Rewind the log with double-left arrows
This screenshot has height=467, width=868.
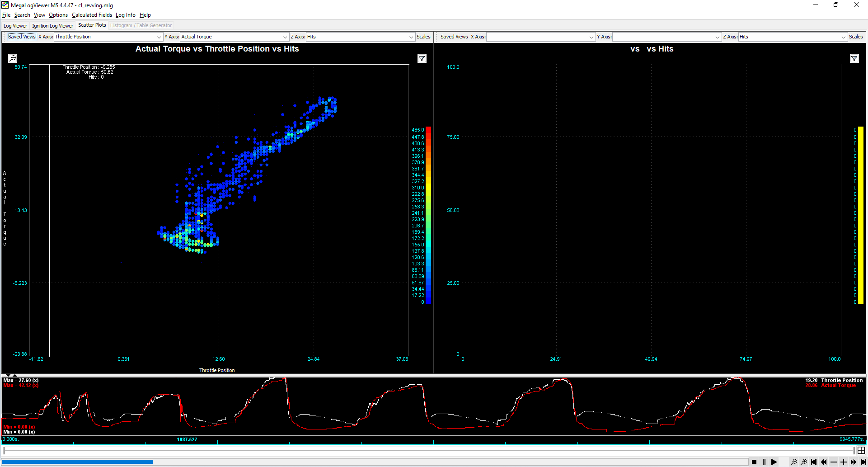824,462
